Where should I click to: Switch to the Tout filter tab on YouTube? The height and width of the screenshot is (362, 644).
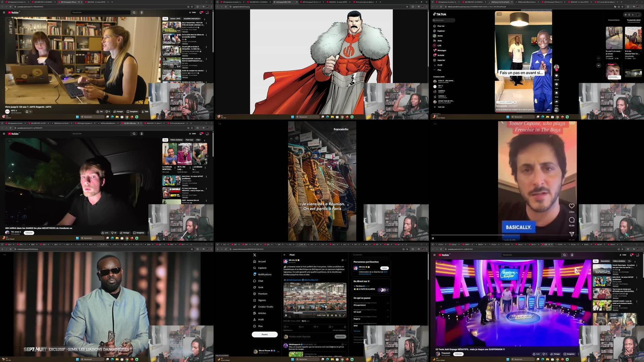point(165,18)
